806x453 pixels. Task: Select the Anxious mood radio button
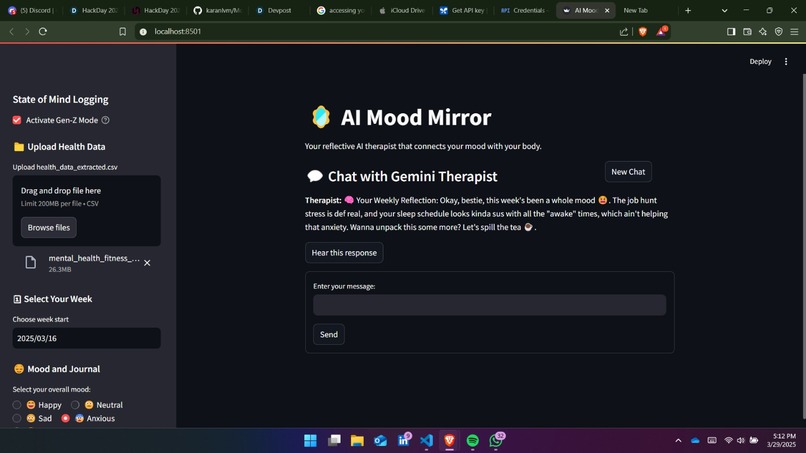(x=65, y=419)
